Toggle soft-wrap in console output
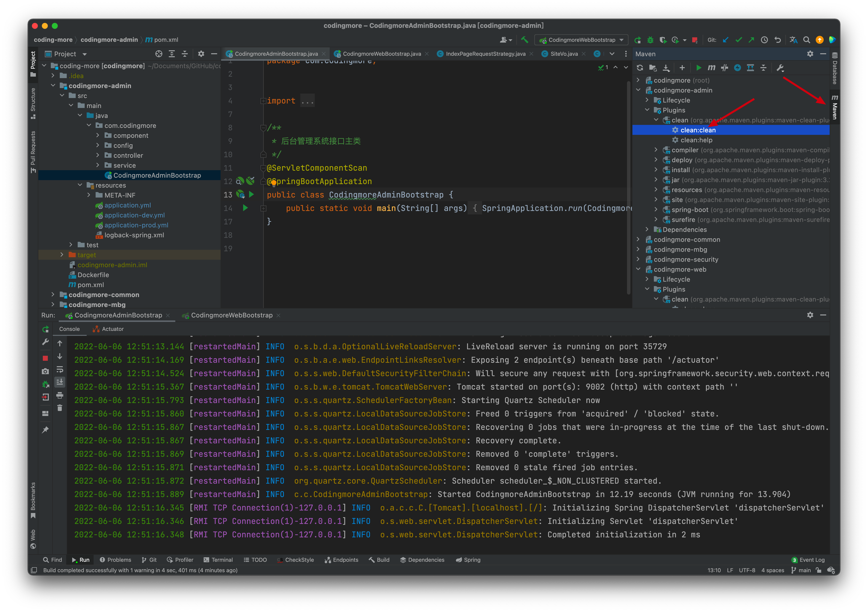 click(x=60, y=369)
